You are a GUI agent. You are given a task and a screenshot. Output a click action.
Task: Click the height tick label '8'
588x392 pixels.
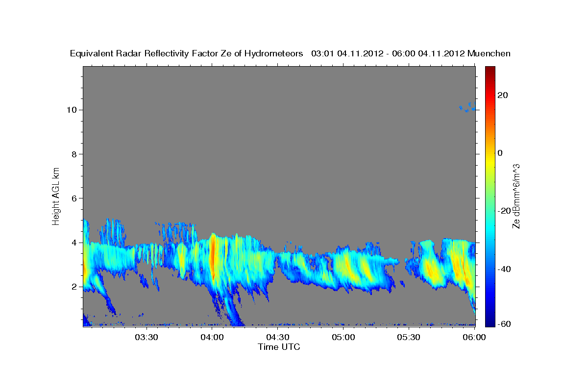[74, 154]
